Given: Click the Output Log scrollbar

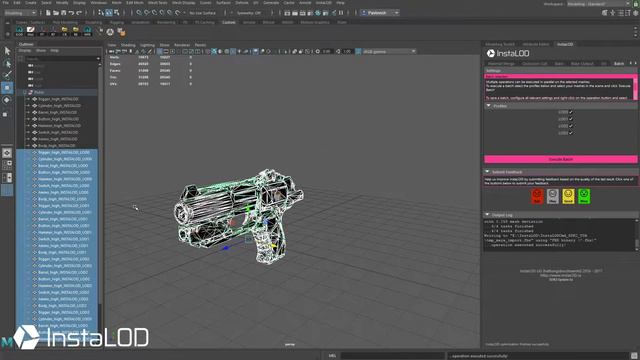Looking at the screenshot, I should [x=637, y=235].
